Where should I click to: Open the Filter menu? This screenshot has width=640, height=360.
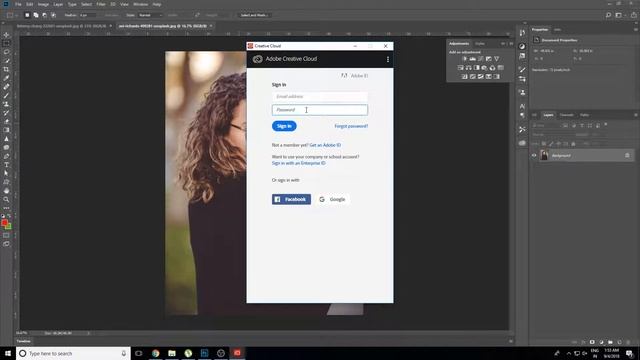point(101,4)
